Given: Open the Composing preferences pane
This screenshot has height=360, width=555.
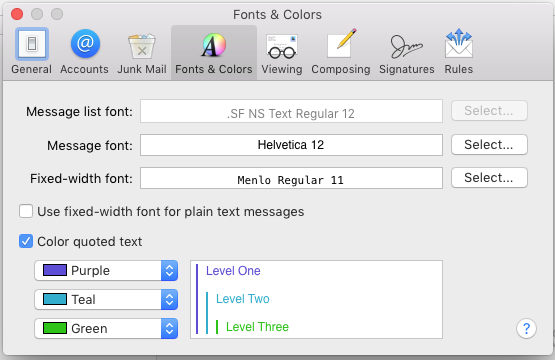Looking at the screenshot, I should click(x=341, y=52).
